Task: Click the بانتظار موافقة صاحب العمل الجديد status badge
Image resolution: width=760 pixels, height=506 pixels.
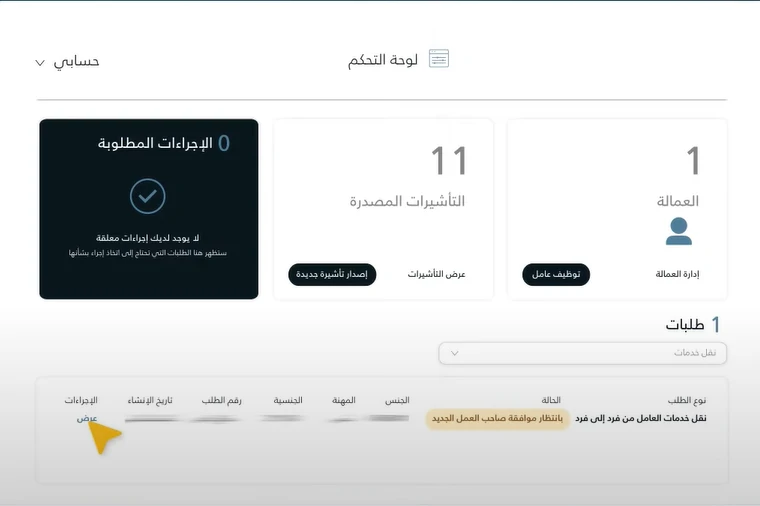Action: [x=498, y=418]
